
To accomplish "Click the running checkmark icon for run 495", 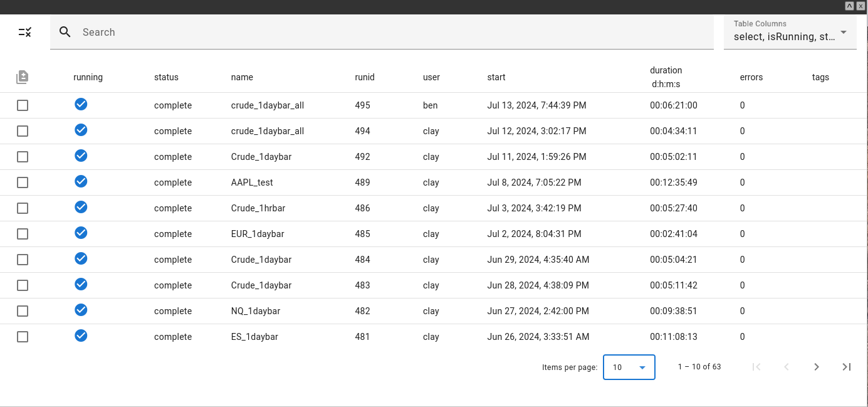I will point(81,104).
